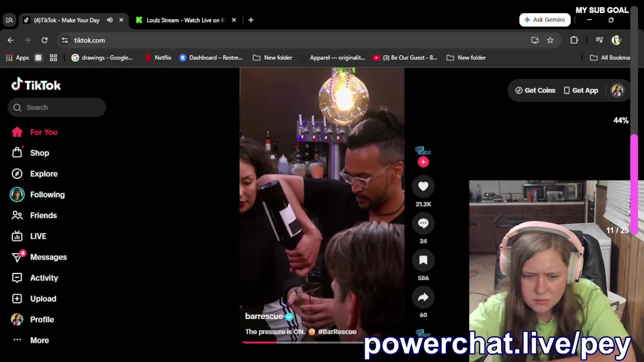644x362 pixels.
Task: Mute the TikTok tab audio
Action: (110, 20)
